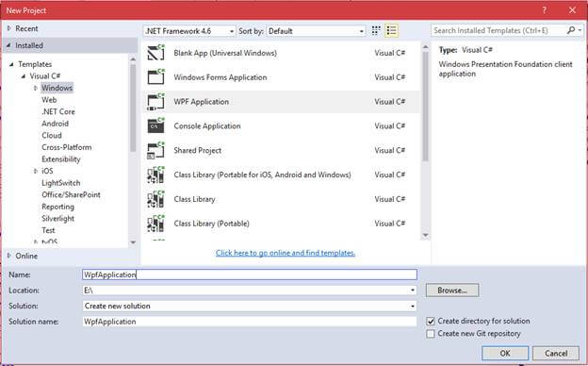
Task: Click the Solution name input field
Action: (x=250, y=322)
